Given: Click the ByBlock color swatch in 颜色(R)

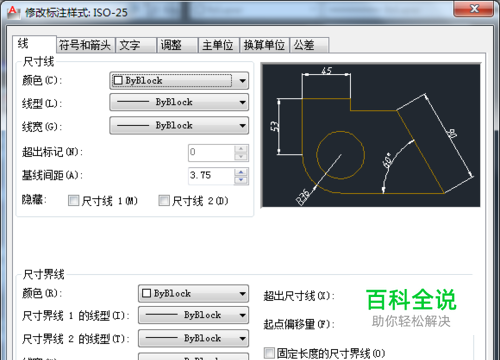Looking at the screenshot, I should (x=146, y=293).
